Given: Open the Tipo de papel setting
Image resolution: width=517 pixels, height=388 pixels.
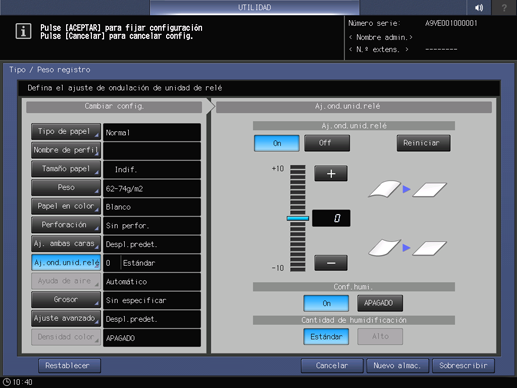Looking at the screenshot, I should [x=66, y=132].
